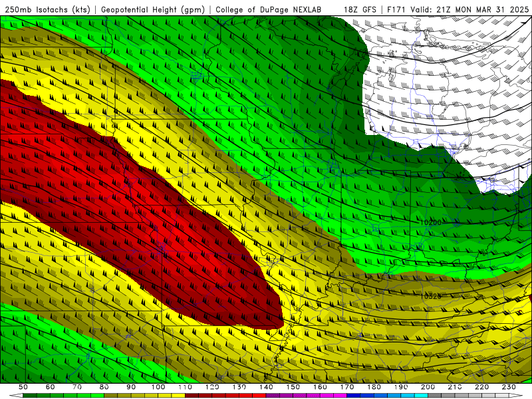Click the 150 value on the color scale
Screen dimensions: 532x399
pyautogui.click(x=293, y=387)
